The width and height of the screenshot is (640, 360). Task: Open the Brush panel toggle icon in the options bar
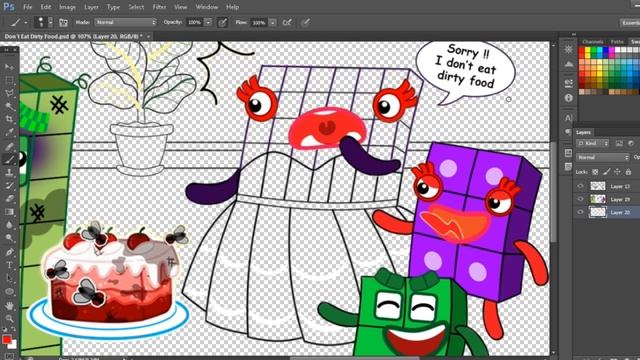coord(63,23)
